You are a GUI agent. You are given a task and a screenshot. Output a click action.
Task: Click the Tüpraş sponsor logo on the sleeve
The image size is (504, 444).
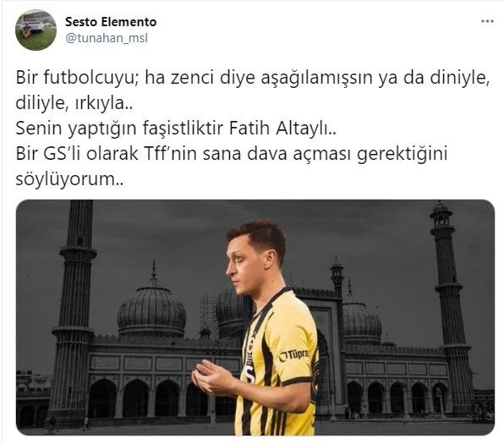click(x=293, y=355)
